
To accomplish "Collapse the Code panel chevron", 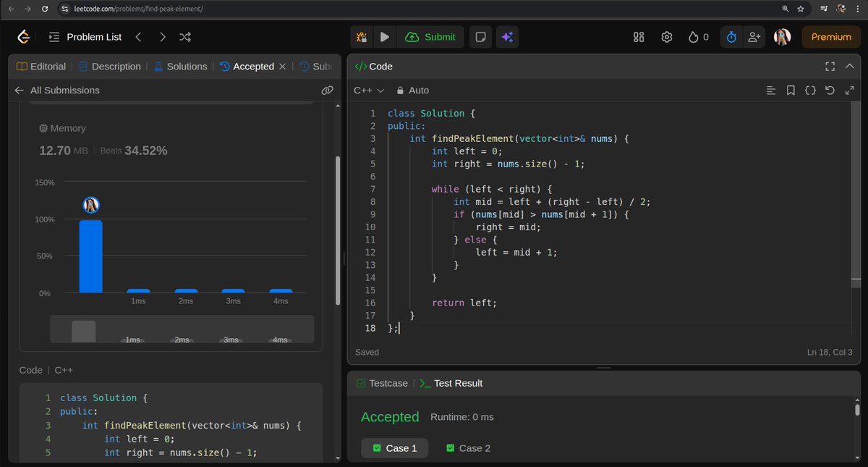I will pos(849,67).
